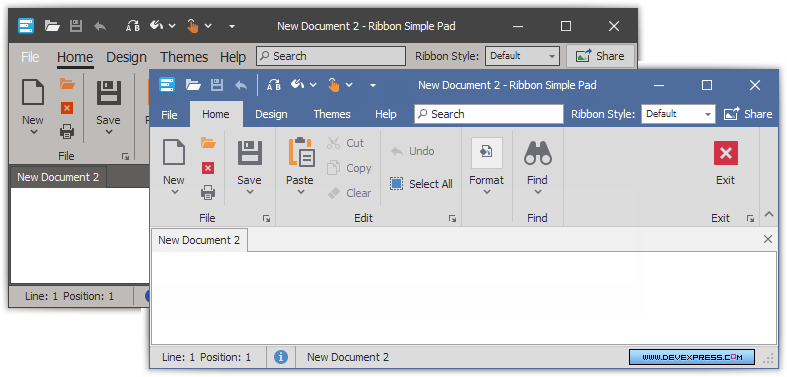787x377 pixels.
Task: Open the File tab in blue window
Action: [x=169, y=114]
